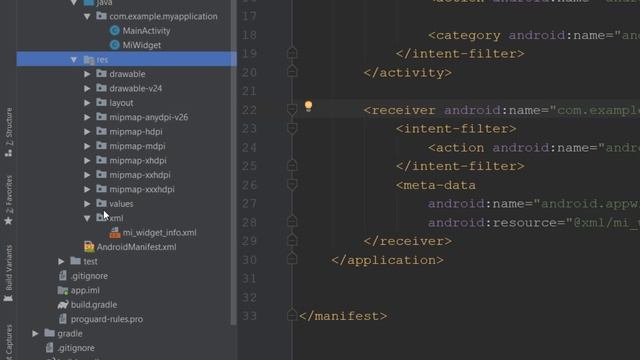The height and width of the screenshot is (360, 640).
Task: Open the Captures tool window tab
Action: (9, 342)
